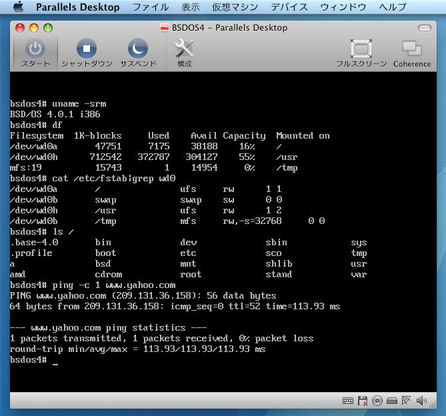Click the 'cdrom' directory entry

(x=109, y=274)
